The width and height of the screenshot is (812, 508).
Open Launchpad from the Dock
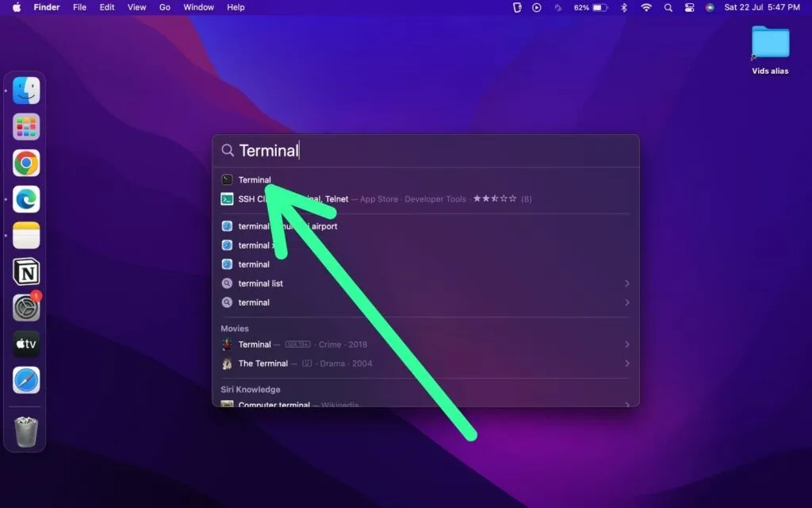tap(26, 126)
